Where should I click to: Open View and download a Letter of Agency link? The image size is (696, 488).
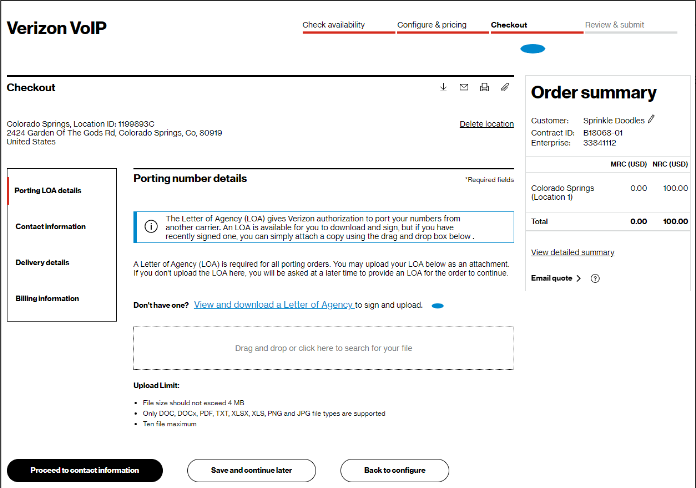[273, 304]
